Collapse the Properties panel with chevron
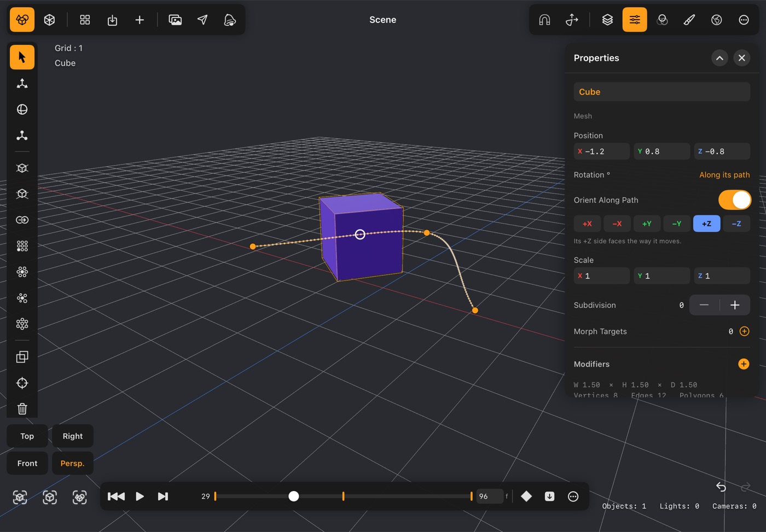This screenshot has height=532, width=766. (x=719, y=58)
